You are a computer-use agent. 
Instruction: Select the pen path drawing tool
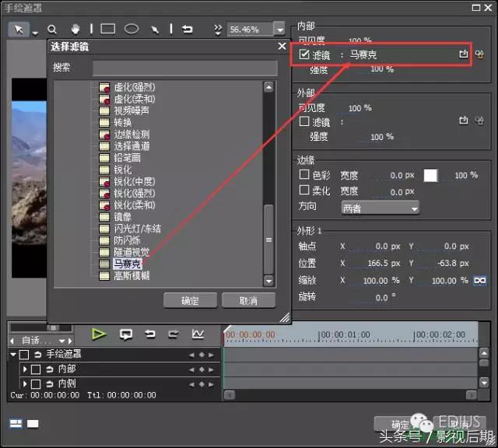click(x=155, y=30)
